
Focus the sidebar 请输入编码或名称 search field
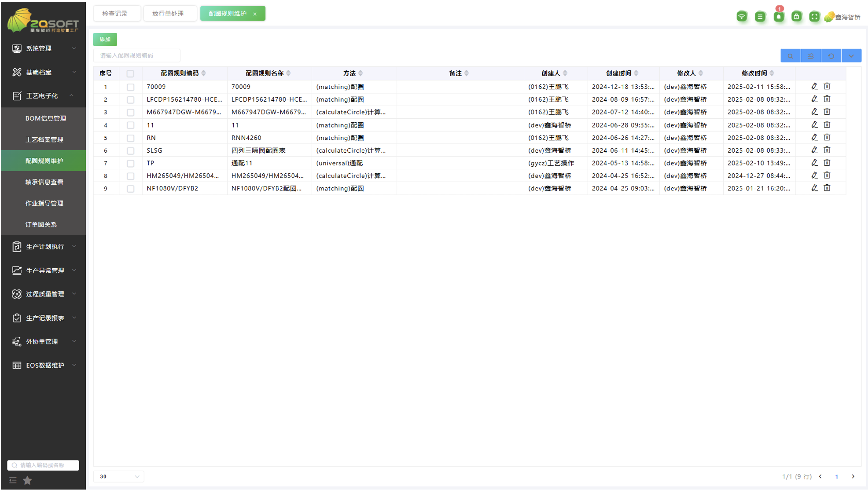(43, 465)
